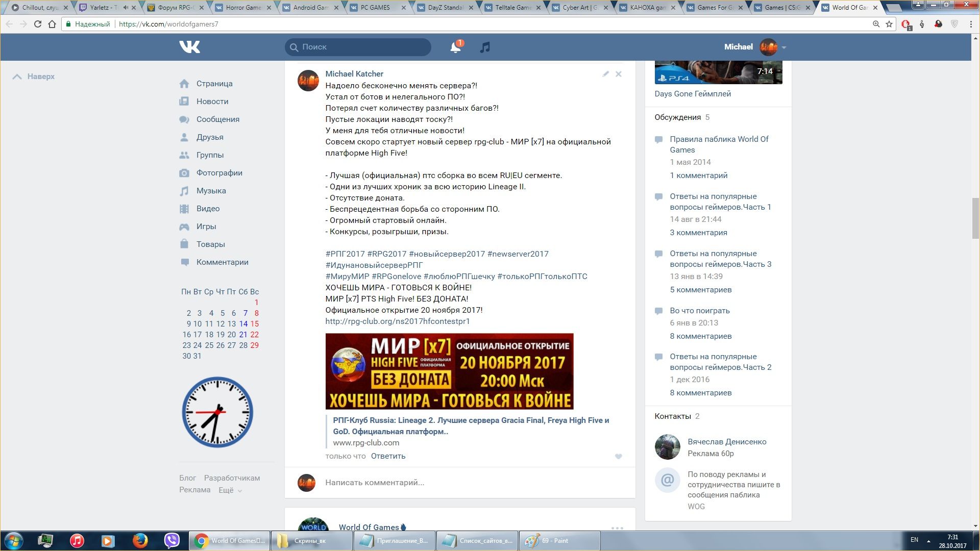
Task: Like the post with heart icon
Action: 618,457
